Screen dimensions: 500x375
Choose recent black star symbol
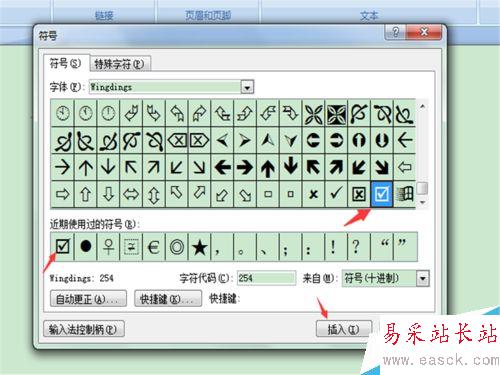199,247
